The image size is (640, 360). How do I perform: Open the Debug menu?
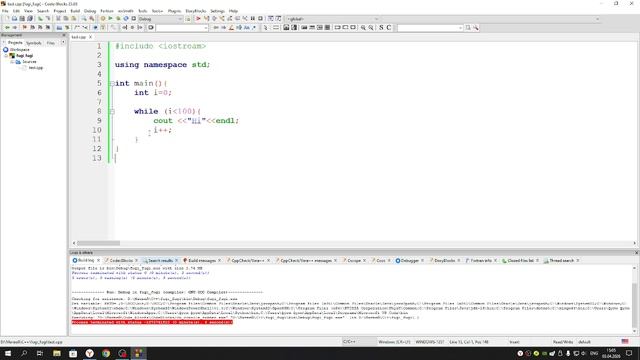point(90,11)
